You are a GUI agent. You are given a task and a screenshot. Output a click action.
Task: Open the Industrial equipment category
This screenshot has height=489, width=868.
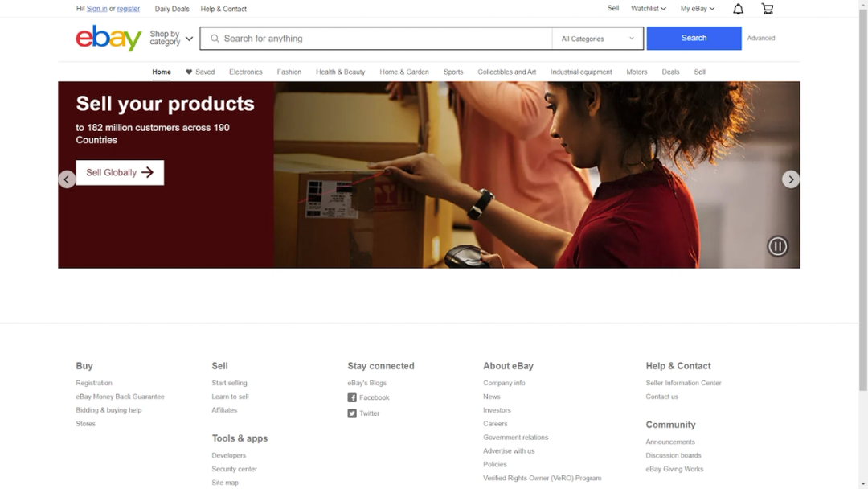(581, 72)
